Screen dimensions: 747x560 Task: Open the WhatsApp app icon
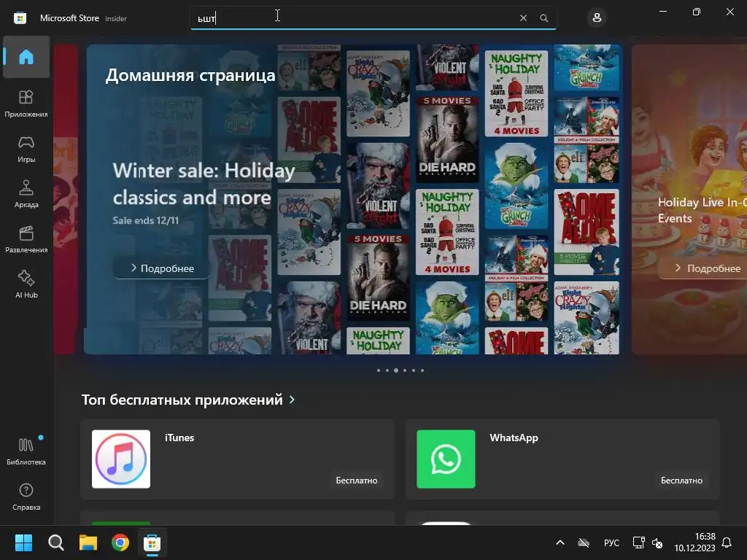(446, 459)
